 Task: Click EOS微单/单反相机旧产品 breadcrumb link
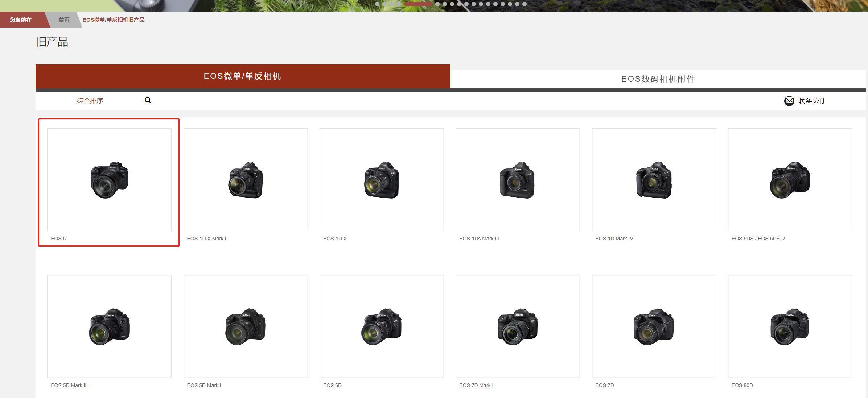114,20
